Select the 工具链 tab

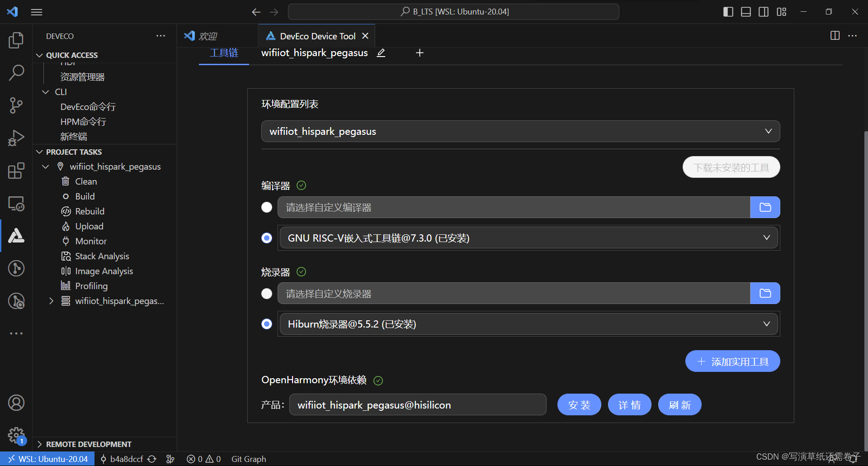click(x=224, y=53)
